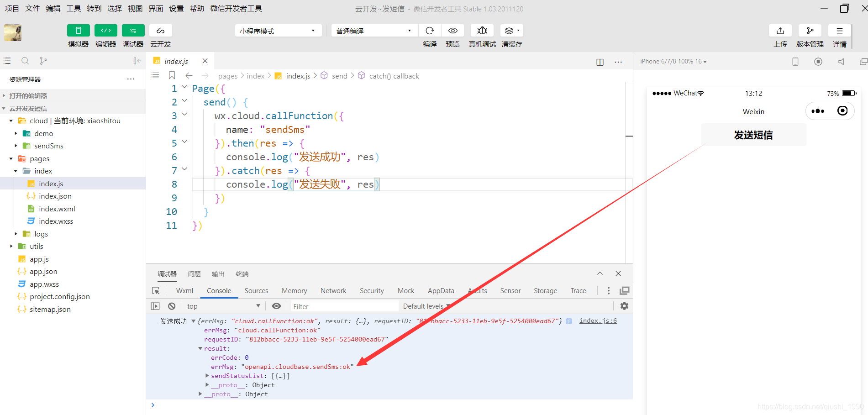The width and height of the screenshot is (868, 415).
Task: Expand the sendSms cloud function folder
Action: click(16, 146)
